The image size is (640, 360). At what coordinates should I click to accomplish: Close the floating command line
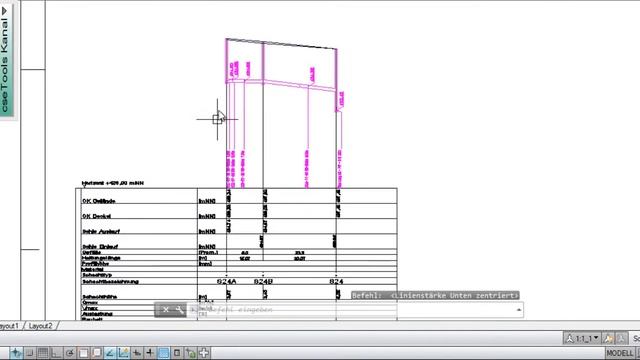[166, 310]
